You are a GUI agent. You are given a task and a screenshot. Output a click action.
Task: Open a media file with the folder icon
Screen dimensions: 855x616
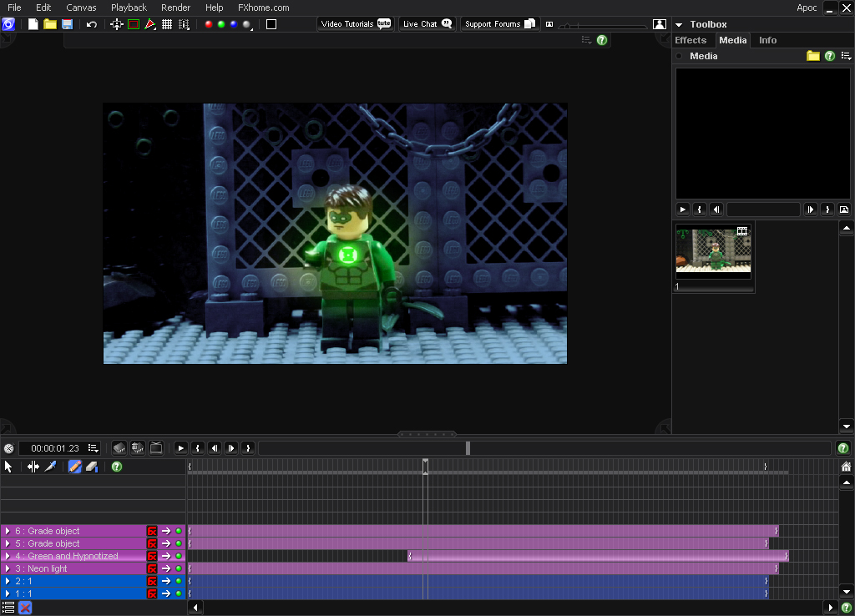(x=813, y=56)
